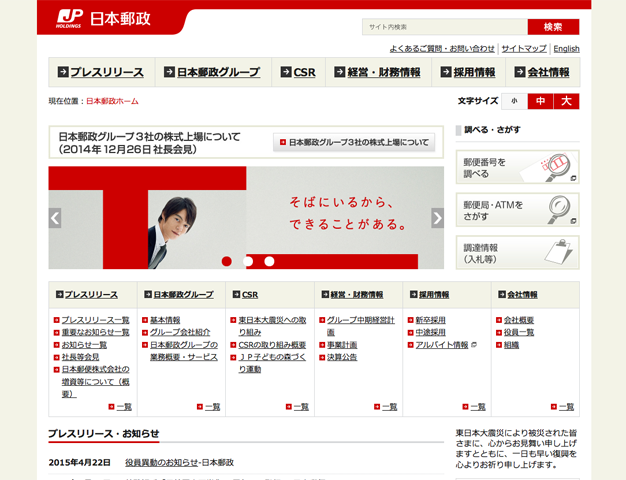626x480 pixels.
Task: Open the 郵便番号を調べる postal code lookup
Action: (517, 167)
